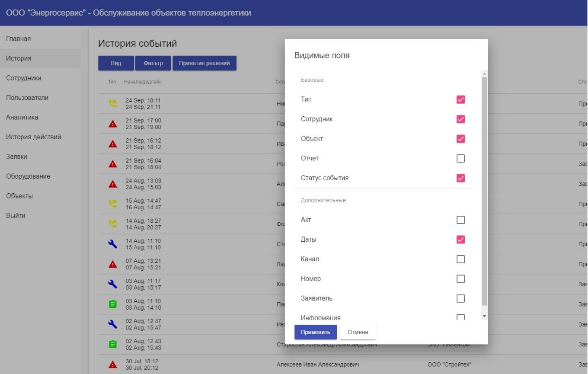Enable the Акт field checkbox
Viewport: 588px width, 374px height.
click(x=460, y=220)
